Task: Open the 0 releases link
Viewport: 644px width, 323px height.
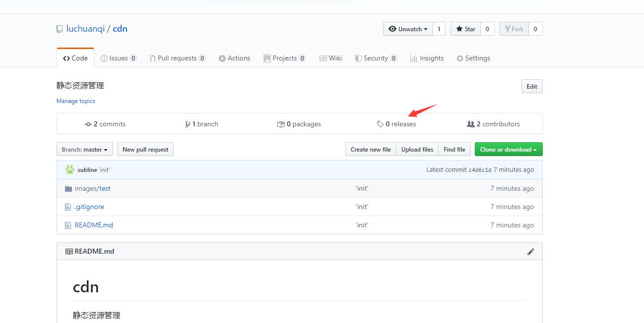Action: coord(396,124)
